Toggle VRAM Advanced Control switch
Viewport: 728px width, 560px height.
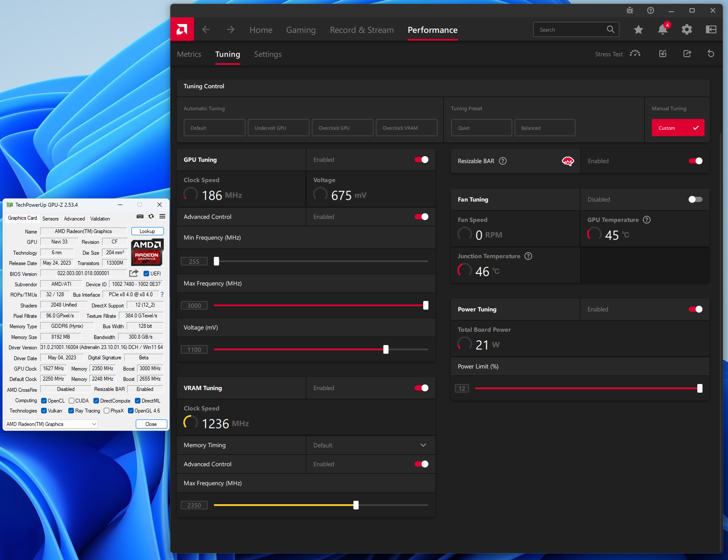tap(421, 464)
